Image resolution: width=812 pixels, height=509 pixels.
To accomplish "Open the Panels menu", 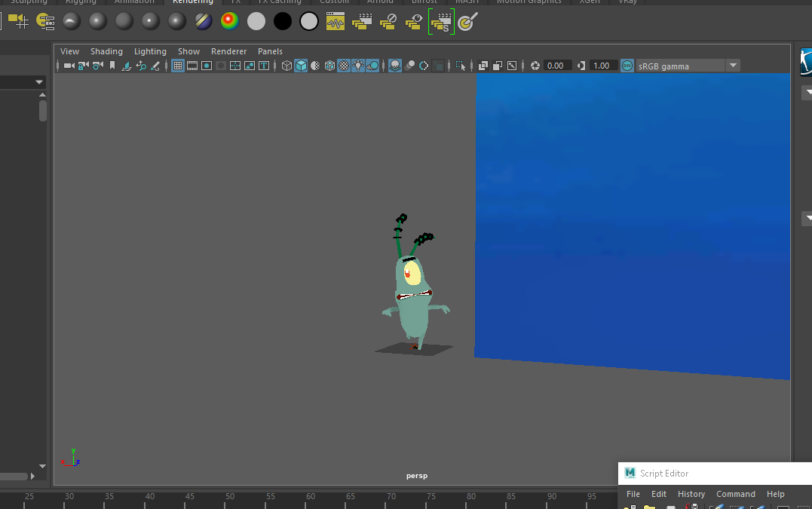I will pos(271,51).
